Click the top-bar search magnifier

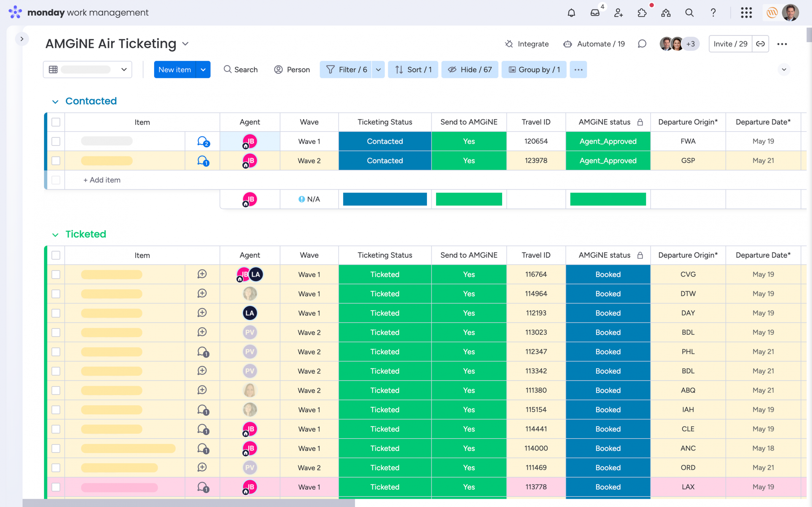(x=689, y=13)
